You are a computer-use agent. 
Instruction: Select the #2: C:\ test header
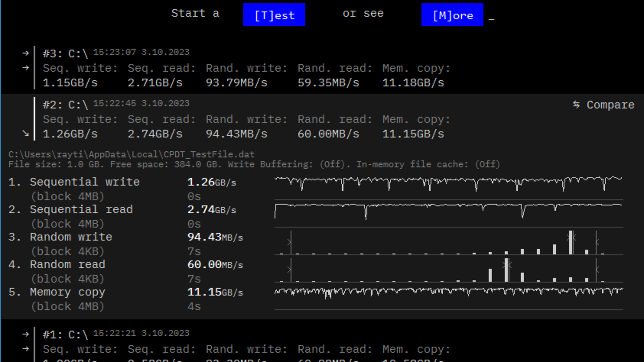[x=66, y=105]
